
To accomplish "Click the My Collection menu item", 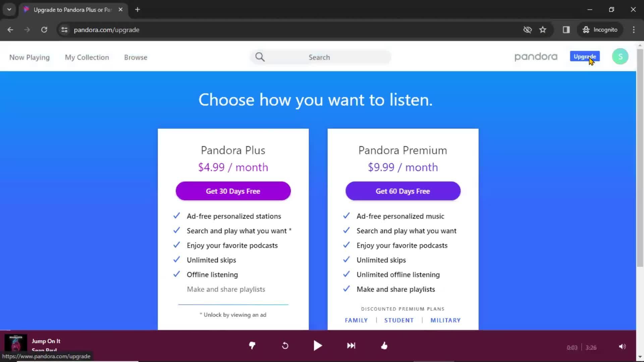I will click(87, 57).
